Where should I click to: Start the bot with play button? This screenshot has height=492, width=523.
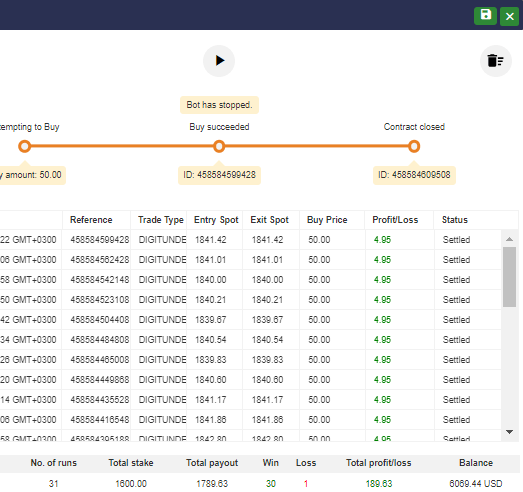[219, 61]
